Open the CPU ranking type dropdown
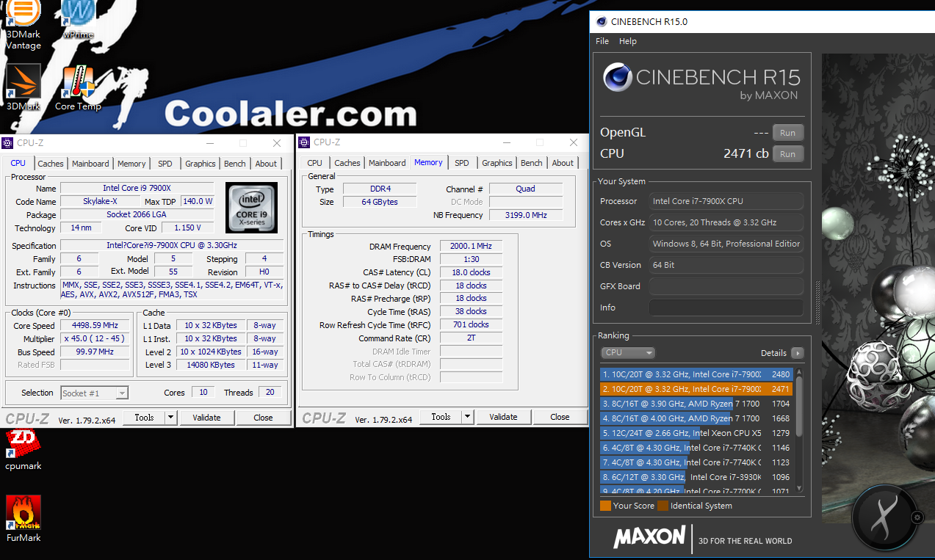This screenshot has width=935, height=560. tap(628, 353)
